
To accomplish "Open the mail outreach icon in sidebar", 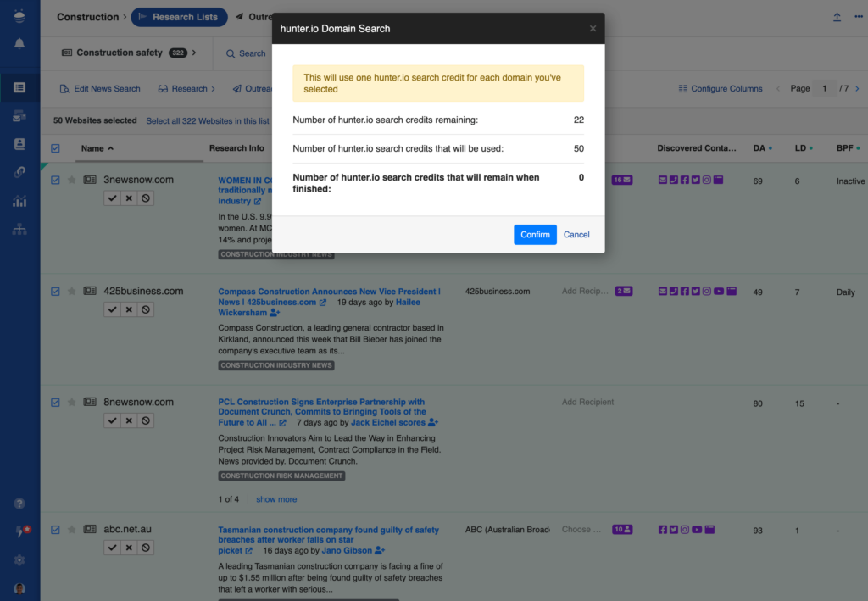I will (19, 116).
